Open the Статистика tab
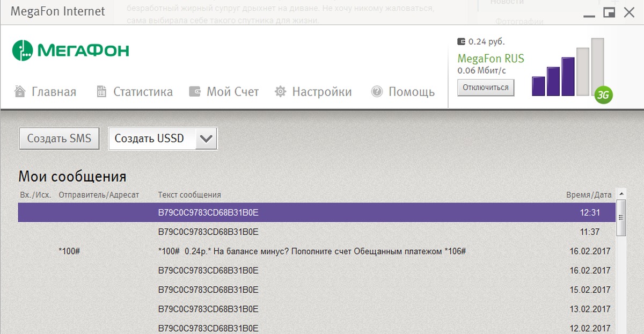This screenshot has height=334, width=644. (x=143, y=92)
